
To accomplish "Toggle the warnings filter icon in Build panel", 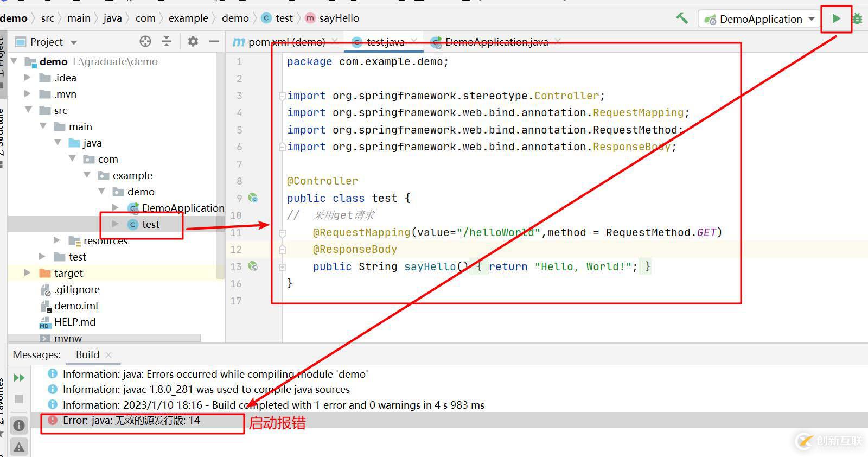I will click(x=19, y=447).
